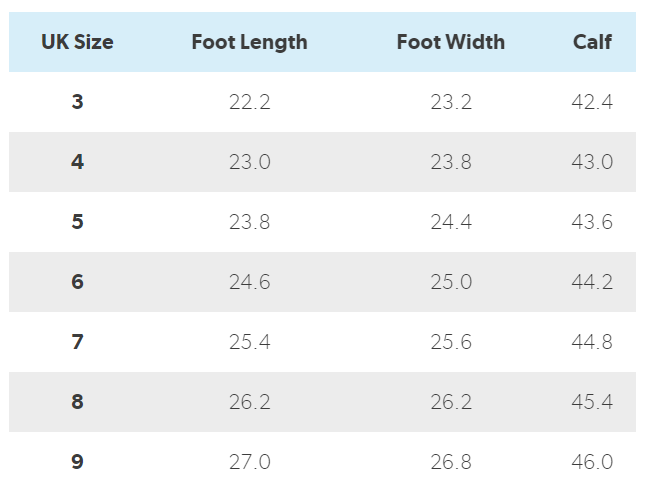The width and height of the screenshot is (646, 495).
Task: Click the Calf column header
Action: click(x=592, y=42)
